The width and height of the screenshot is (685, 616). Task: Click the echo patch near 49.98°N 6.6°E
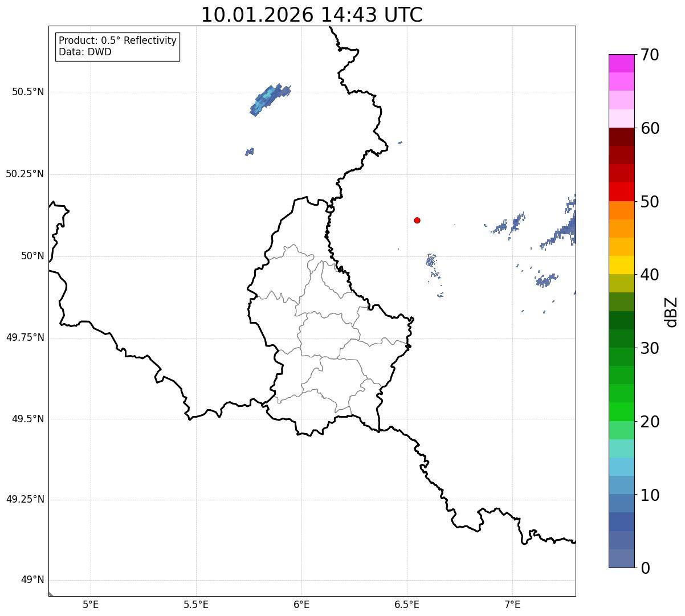click(431, 262)
